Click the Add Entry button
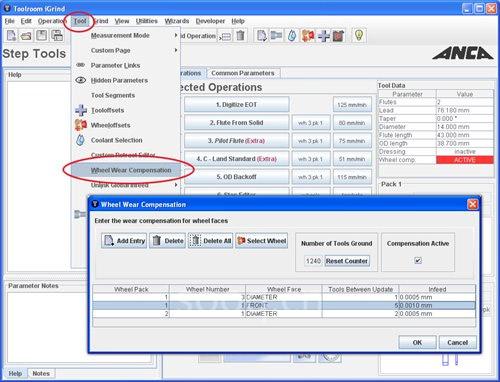 (124, 241)
